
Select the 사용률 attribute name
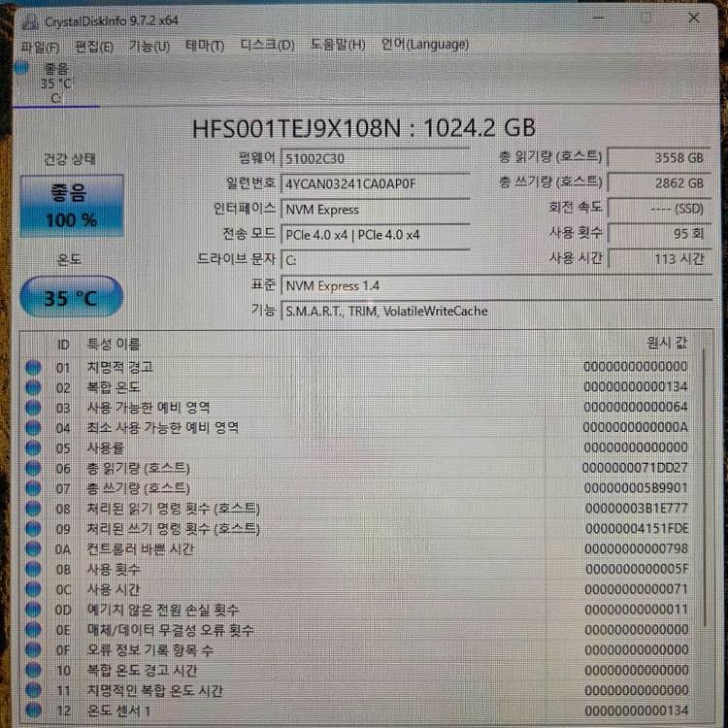pyautogui.click(x=106, y=448)
